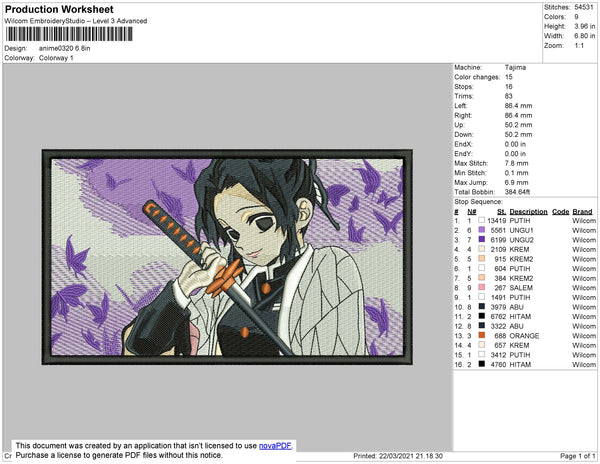Click the Code column header
This screenshot has height=464, width=600.
tap(560, 212)
